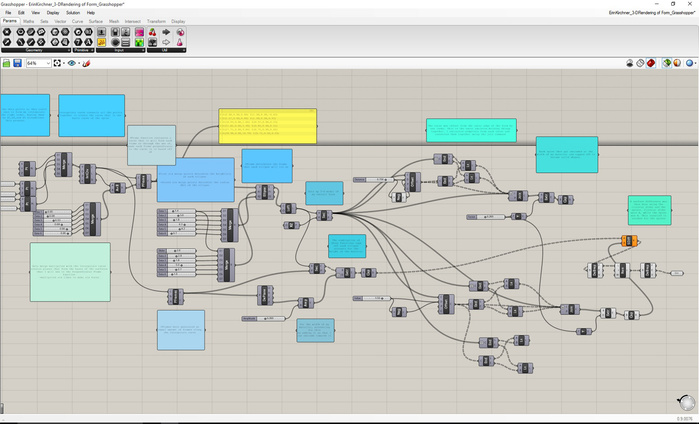
Task: Select the Boolean Toggle input icon
Action: 115,32
